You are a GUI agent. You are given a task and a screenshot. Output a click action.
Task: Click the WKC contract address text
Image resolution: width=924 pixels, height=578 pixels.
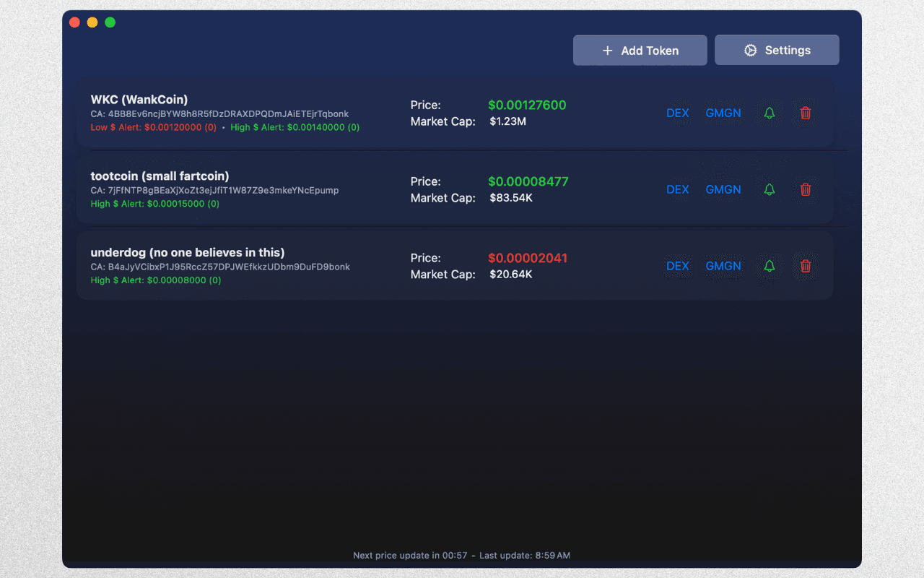coord(219,114)
